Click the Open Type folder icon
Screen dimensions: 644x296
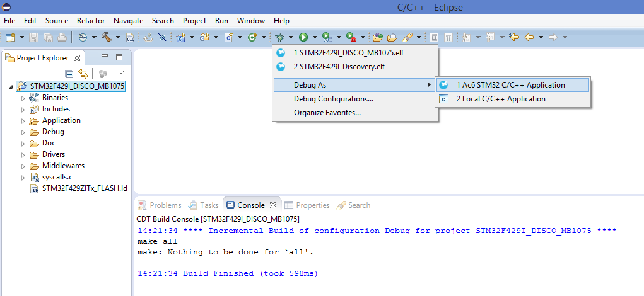[378, 37]
